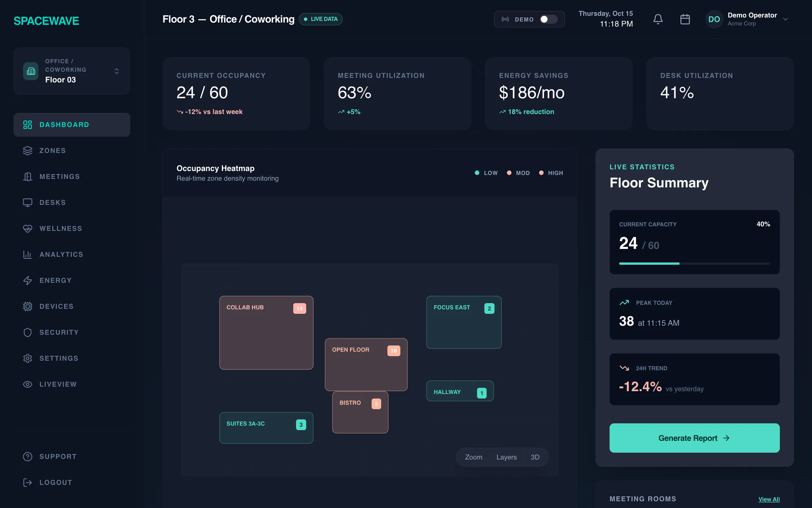
Task: Click the '-12% vs last week' text
Action: 214,112
